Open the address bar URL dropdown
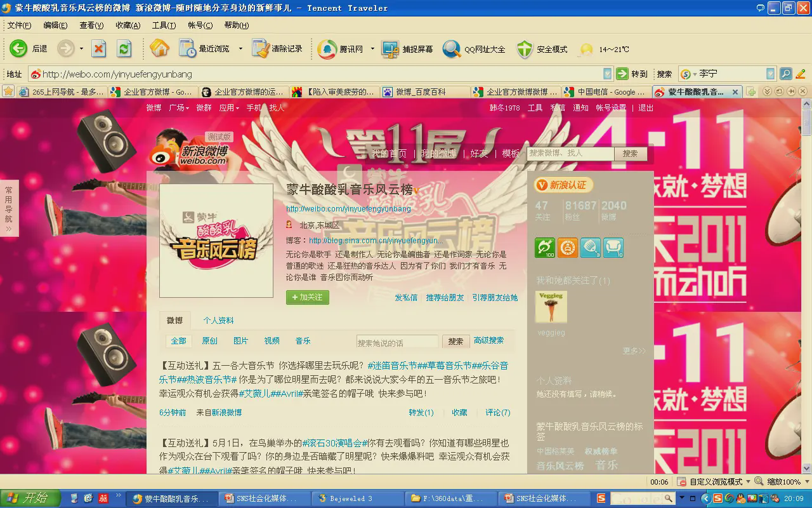The height and width of the screenshot is (508, 812). (x=607, y=74)
